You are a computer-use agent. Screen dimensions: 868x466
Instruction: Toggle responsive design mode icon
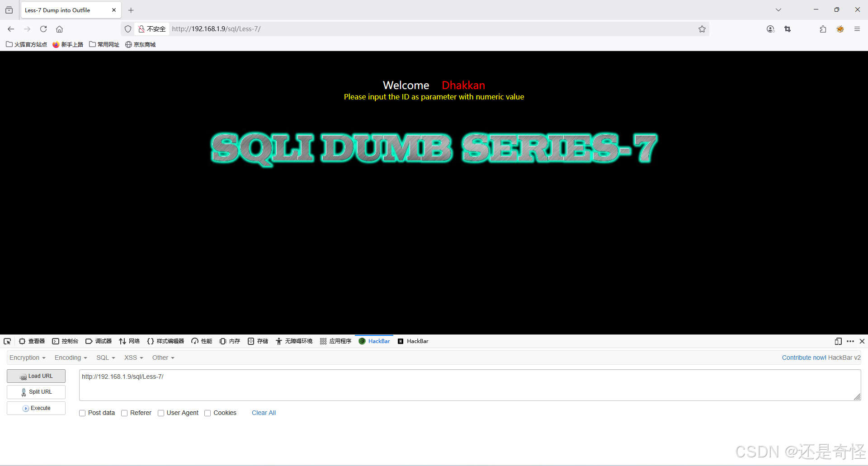coord(838,341)
